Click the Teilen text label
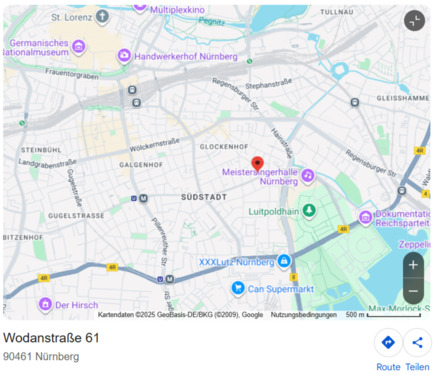The height and width of the screenshot is (375, 433). pyautogui.click(x=417, y=367)
